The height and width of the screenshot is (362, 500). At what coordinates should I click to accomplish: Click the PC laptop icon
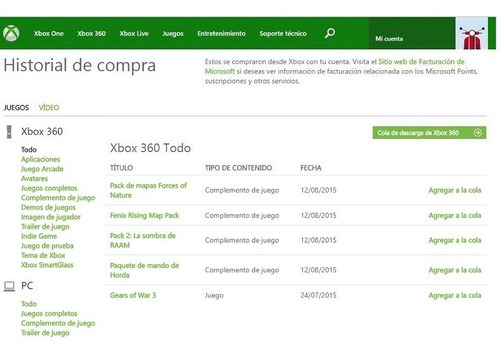(9, 286)
